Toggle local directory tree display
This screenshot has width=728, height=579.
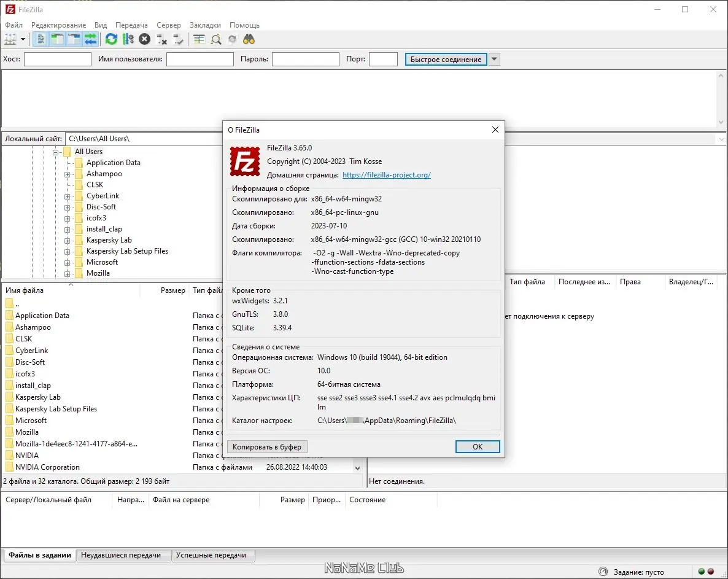click(58, 39)
